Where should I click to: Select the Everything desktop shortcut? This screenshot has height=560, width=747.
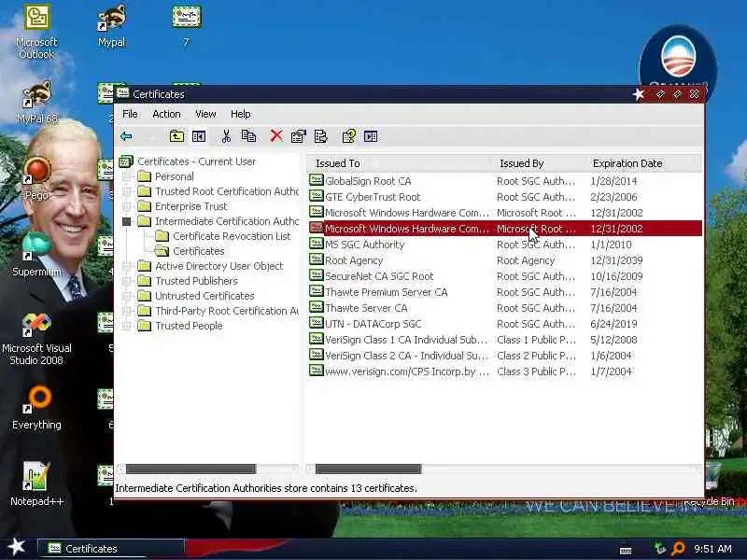(36, 409)
